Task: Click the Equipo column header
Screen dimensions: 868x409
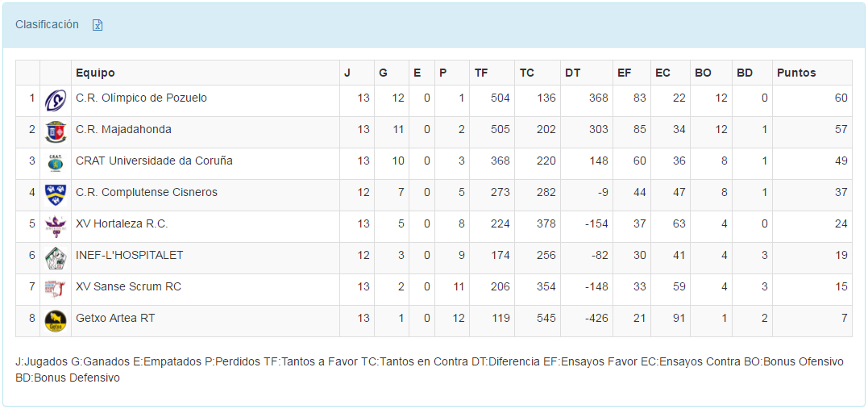Action: [x=95, y=73]
